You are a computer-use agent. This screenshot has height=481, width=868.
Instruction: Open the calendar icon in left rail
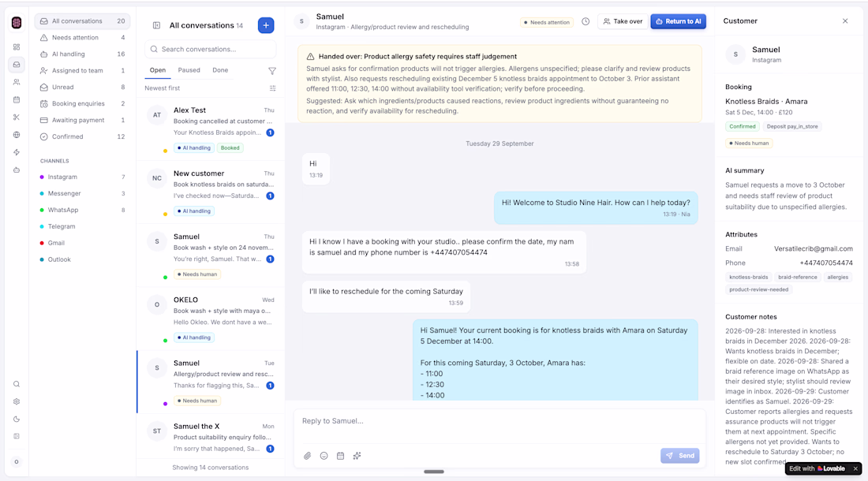(x=17, y=100)
